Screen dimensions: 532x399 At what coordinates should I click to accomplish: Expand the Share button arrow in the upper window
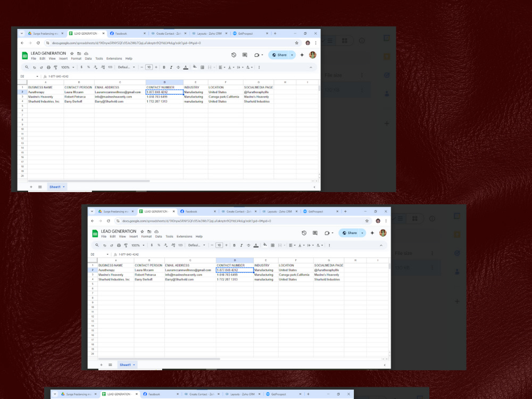click(x=292, y=55)
